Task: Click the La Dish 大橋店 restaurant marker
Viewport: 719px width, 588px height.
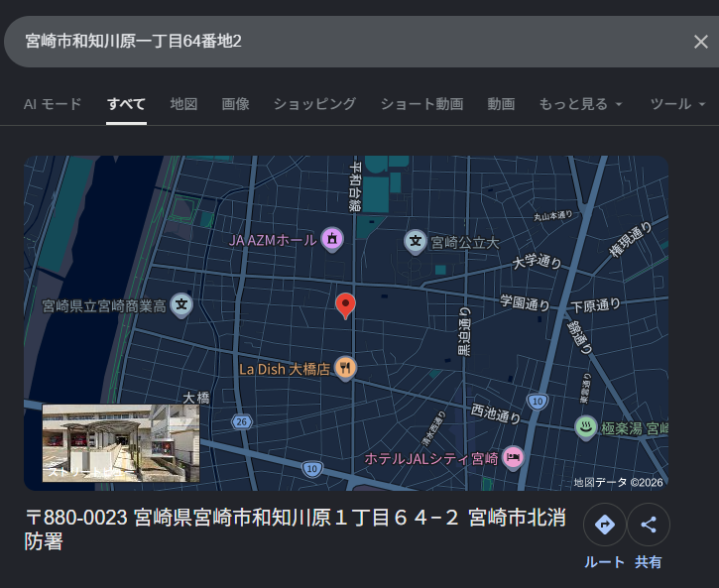Action: click(345, 368)
